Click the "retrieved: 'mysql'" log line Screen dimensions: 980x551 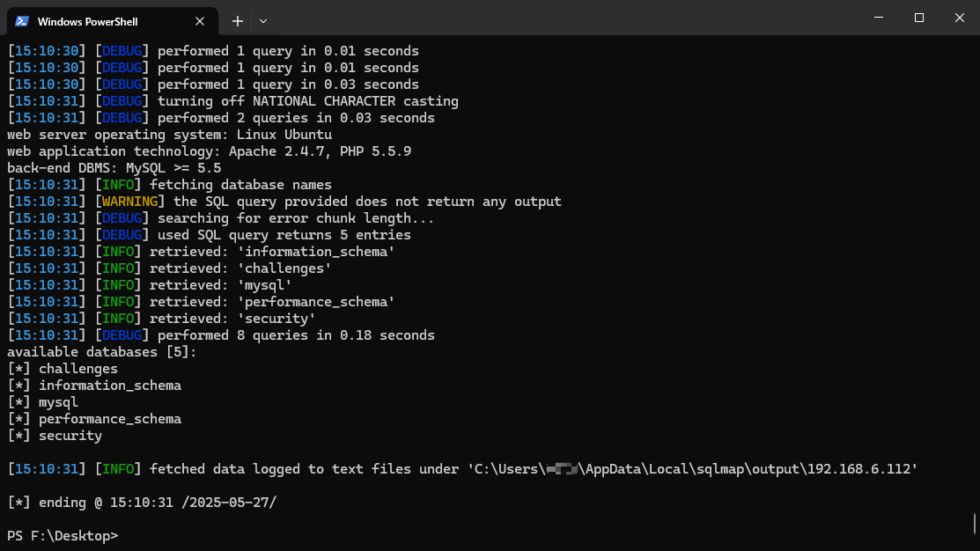tap(220, 285)
